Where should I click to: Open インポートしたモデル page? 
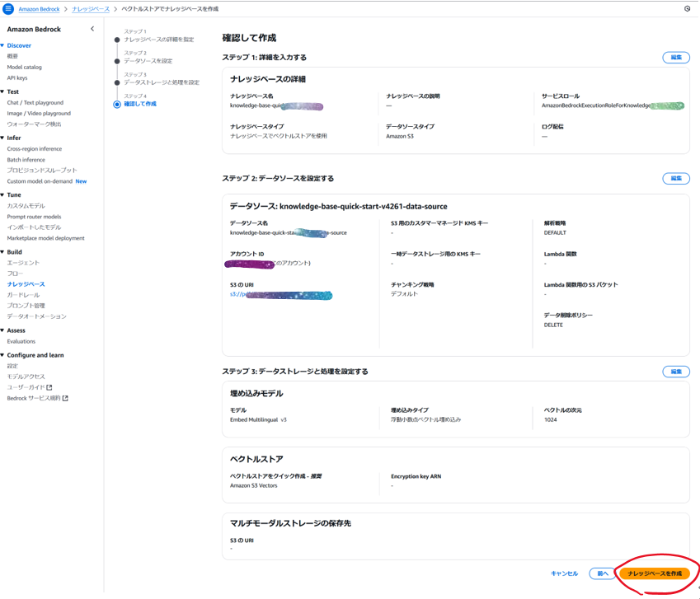pos(34,227)
